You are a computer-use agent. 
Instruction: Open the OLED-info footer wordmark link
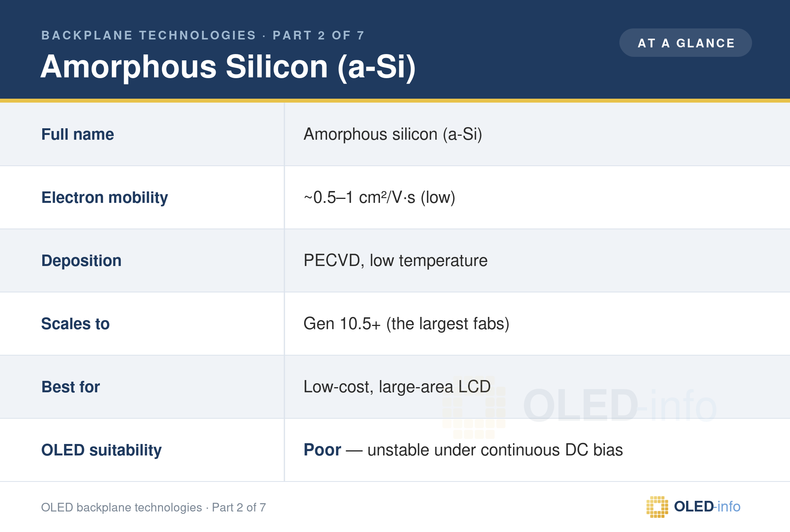(707, 506)
